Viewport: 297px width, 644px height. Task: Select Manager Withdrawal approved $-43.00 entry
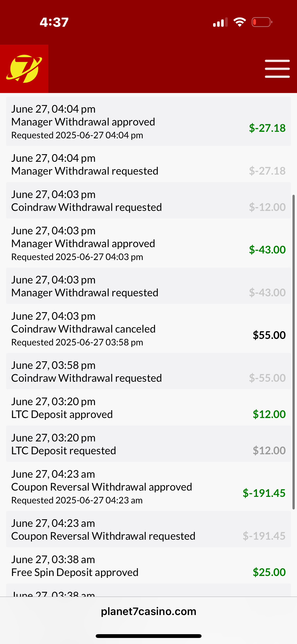pyautogui.click(x=148, y=243)
